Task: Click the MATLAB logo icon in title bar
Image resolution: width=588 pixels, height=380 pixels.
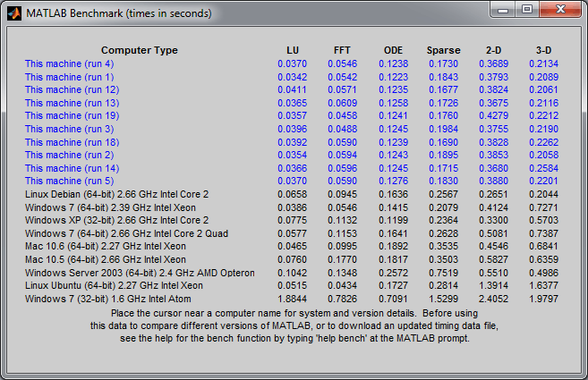Action: tap(14, 13)
